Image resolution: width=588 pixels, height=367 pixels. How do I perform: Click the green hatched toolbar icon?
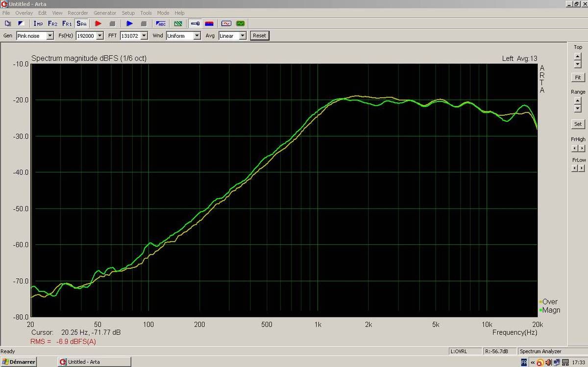click(x=178, y=23)
